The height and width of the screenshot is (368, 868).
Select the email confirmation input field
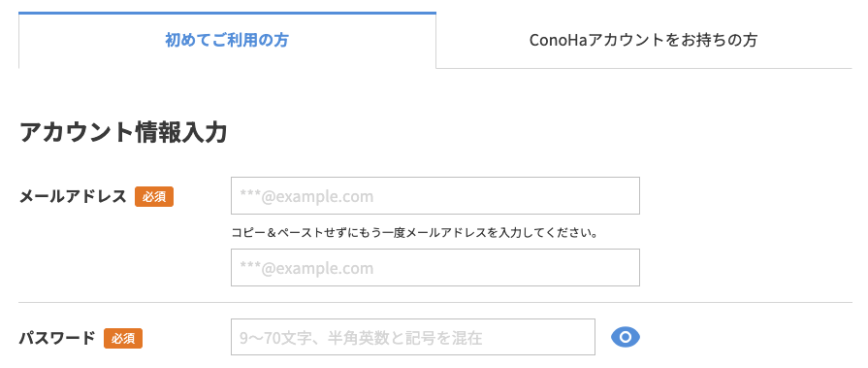(x=435, y=268)
